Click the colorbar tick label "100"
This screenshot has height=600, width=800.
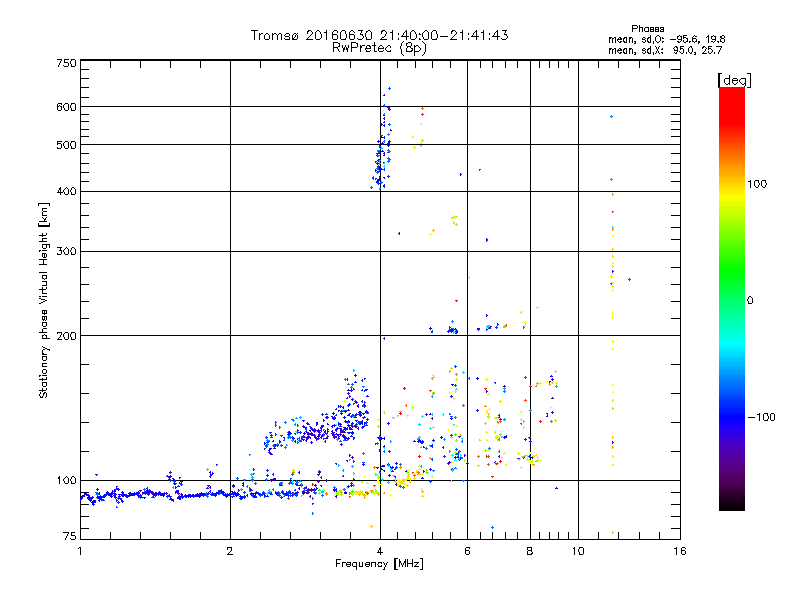(x=757, y=184)
